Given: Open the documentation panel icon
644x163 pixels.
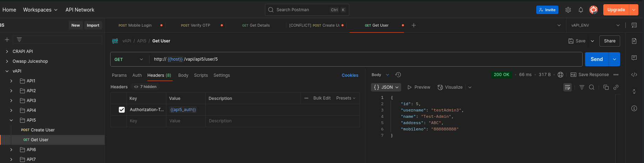Looking at the screenshot, I should point(634,41).
